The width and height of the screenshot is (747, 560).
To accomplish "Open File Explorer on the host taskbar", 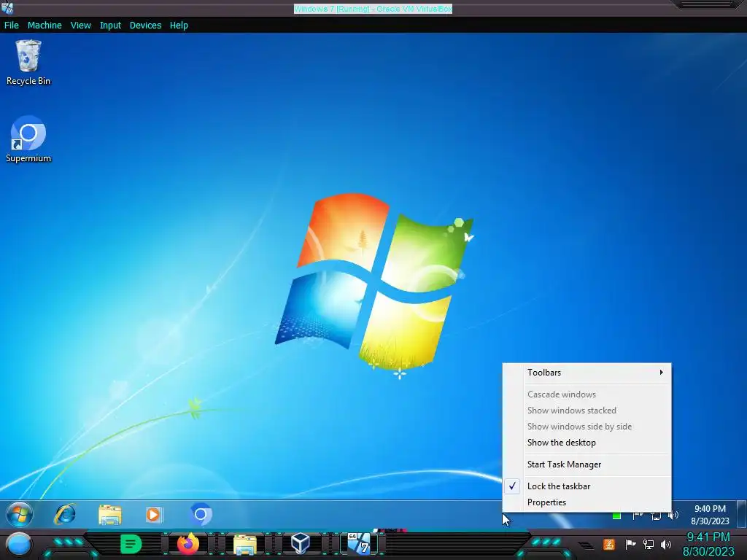I will click(x=245, y=545).
